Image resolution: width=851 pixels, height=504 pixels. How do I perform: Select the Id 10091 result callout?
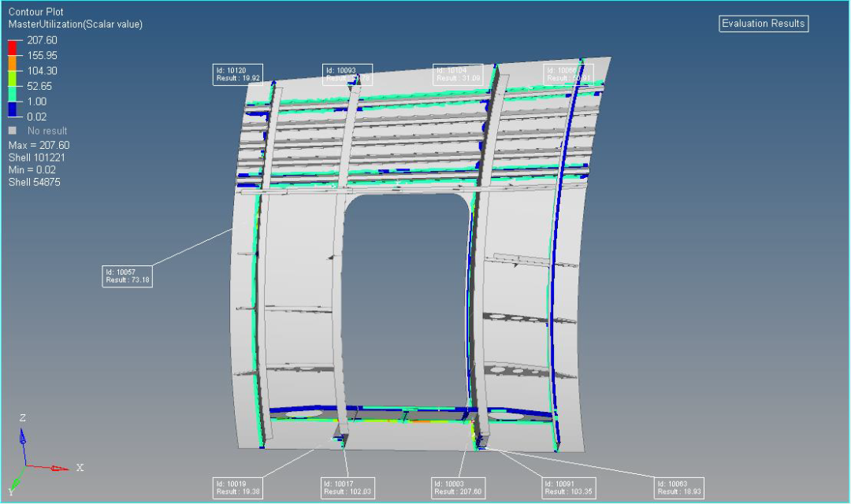click(x=568, y=487)
